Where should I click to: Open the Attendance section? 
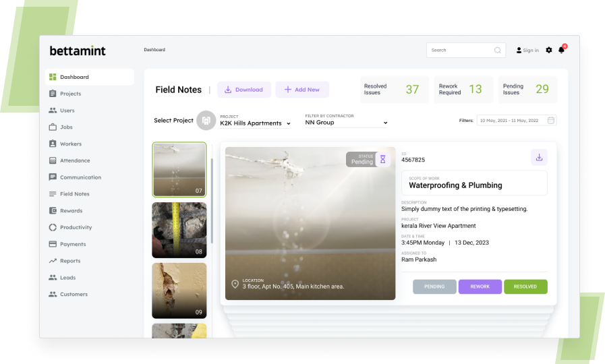click(x=75, y=160)
